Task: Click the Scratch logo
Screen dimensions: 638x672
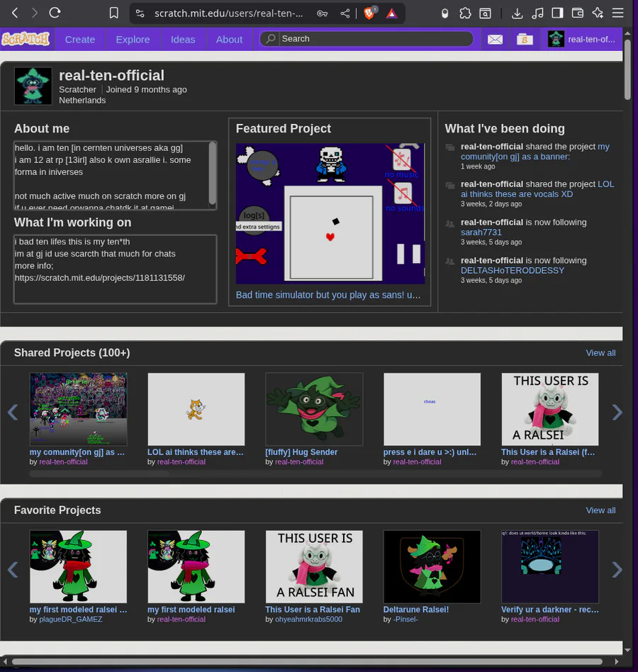Action: pos(26,39)
